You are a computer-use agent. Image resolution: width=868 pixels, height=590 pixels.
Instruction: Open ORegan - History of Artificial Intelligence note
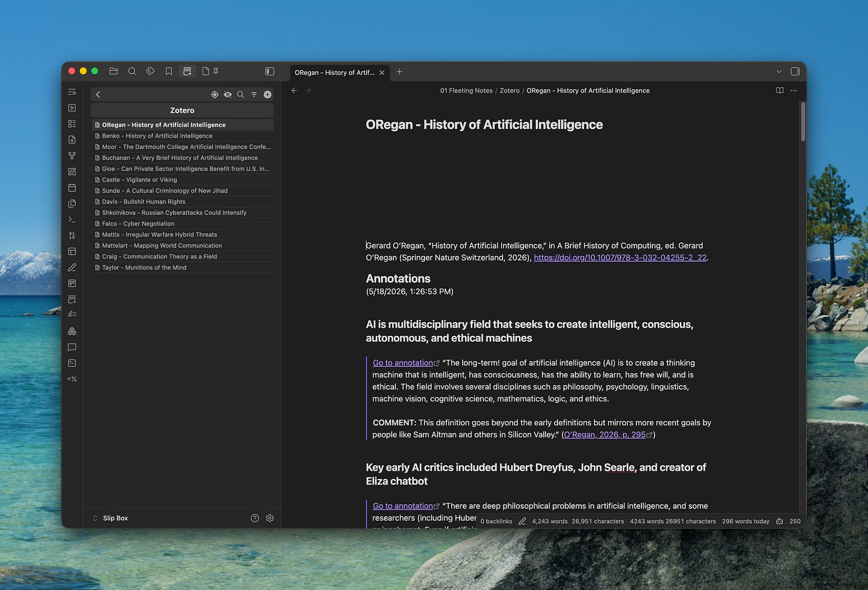click(182, 125)
